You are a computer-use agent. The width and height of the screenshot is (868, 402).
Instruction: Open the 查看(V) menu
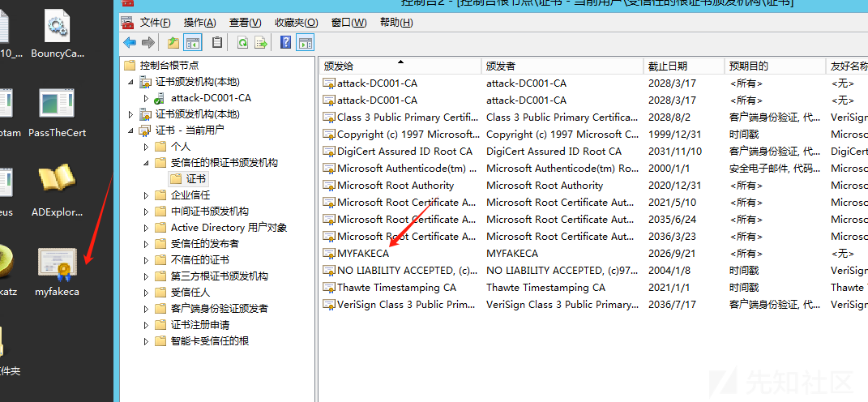(246, 23)
